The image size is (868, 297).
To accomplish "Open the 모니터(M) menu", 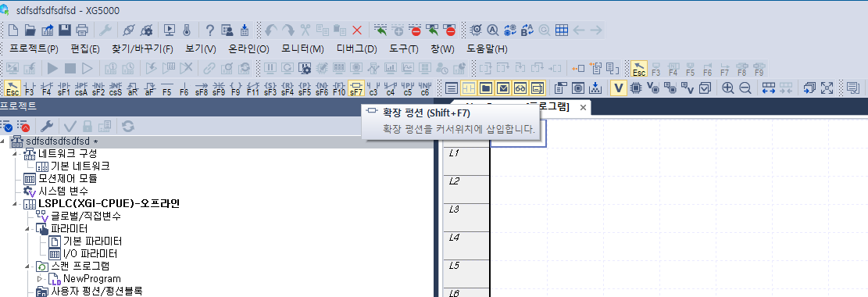I will coord(302,48).
